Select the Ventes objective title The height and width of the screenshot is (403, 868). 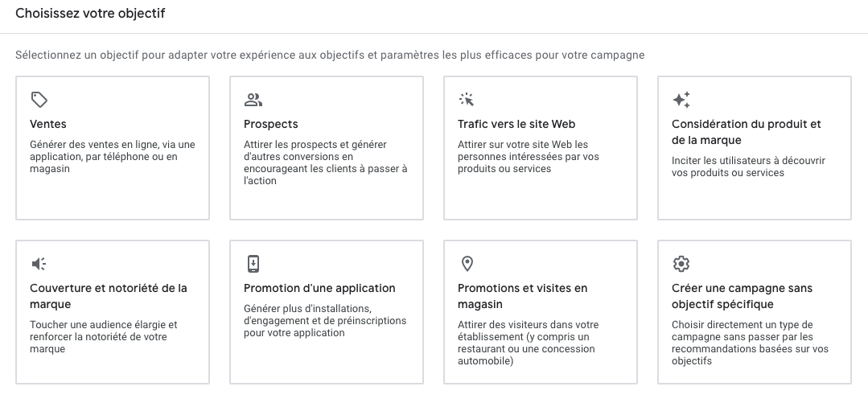coord(48,124)
